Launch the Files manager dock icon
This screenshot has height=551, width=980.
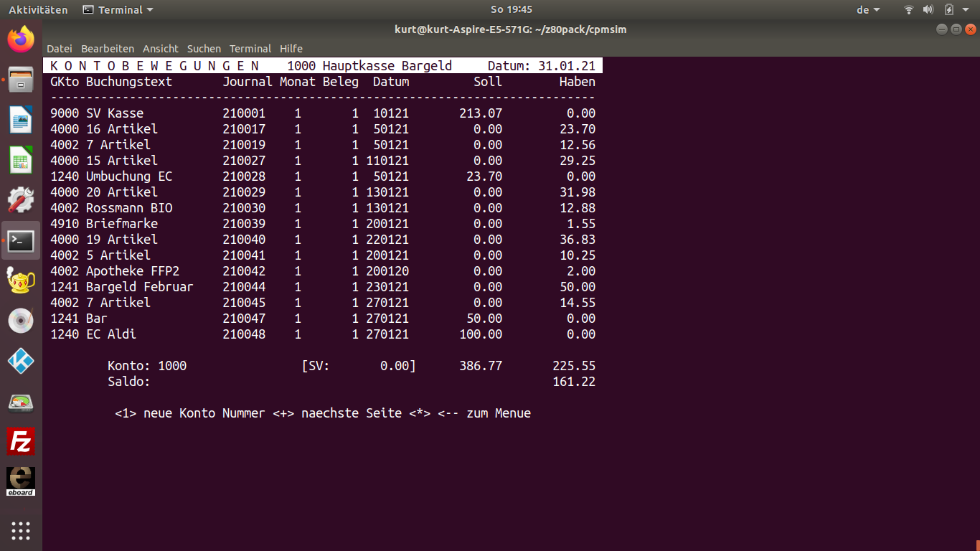(x=21, y=80)
